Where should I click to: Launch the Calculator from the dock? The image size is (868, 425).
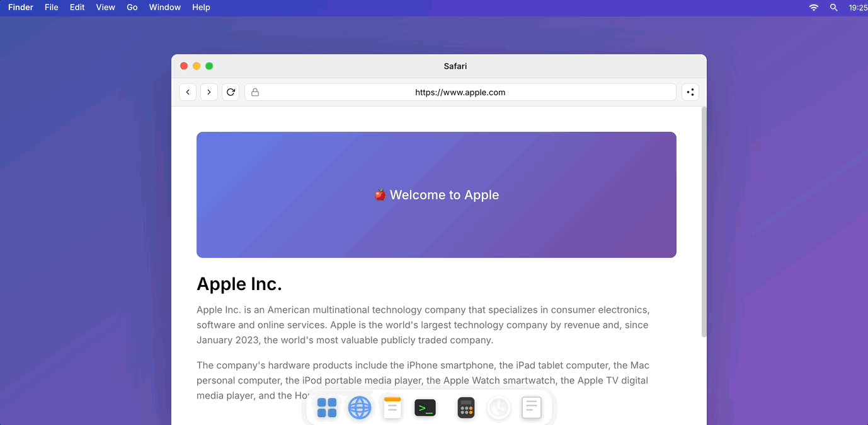click(466, 408)
